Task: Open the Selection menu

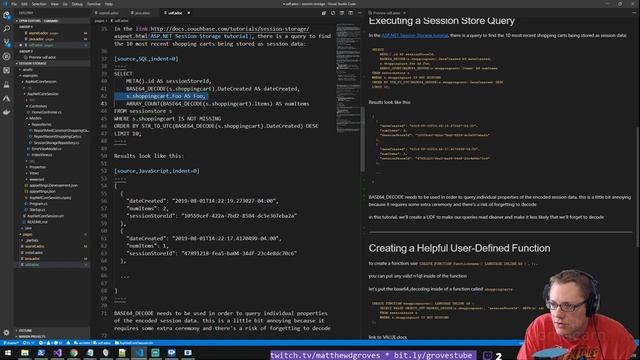Action: (39, 4)
